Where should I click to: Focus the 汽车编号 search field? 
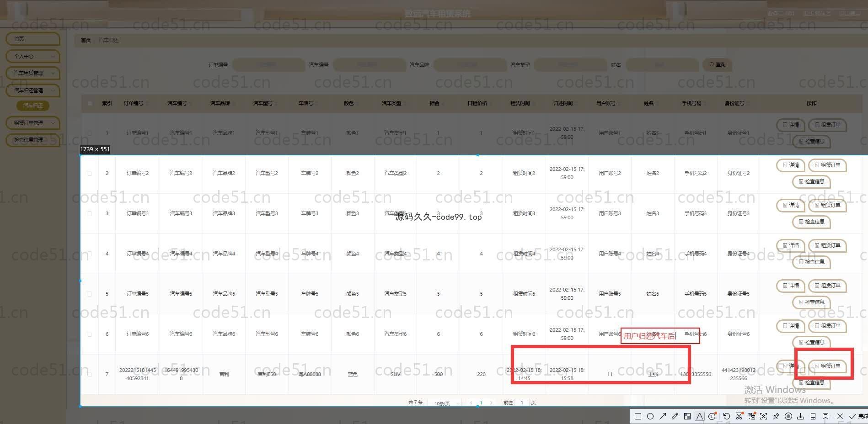pos(369,65)
